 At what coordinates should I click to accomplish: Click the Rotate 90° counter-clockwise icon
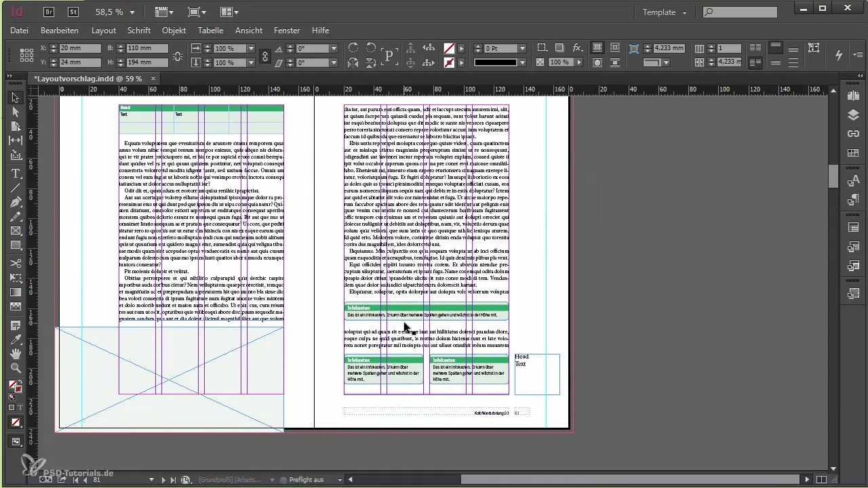(x=371, y=48)
